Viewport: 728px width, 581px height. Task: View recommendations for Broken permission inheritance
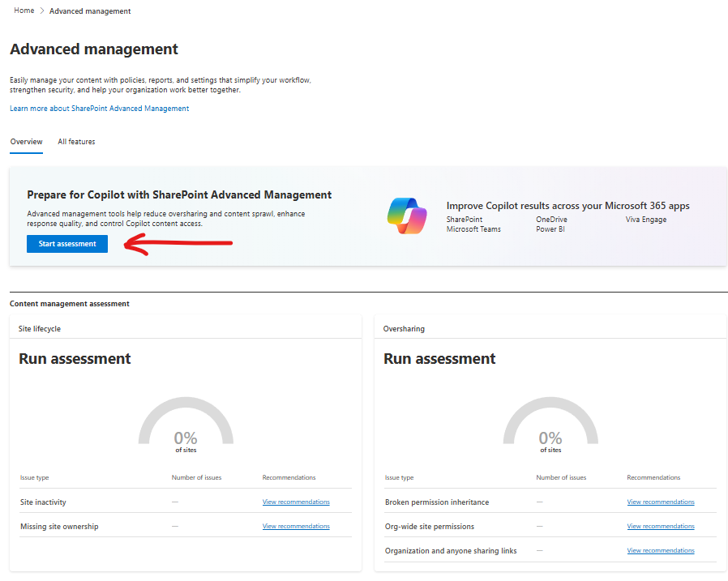click(x=661, y=502)
